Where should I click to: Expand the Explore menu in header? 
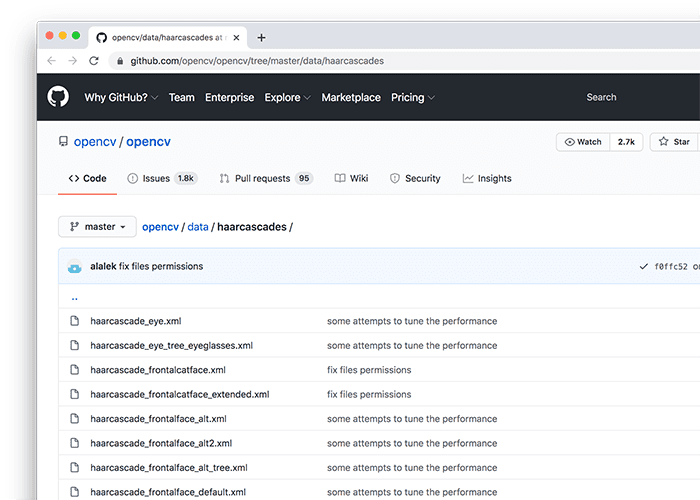pos(287,98)
